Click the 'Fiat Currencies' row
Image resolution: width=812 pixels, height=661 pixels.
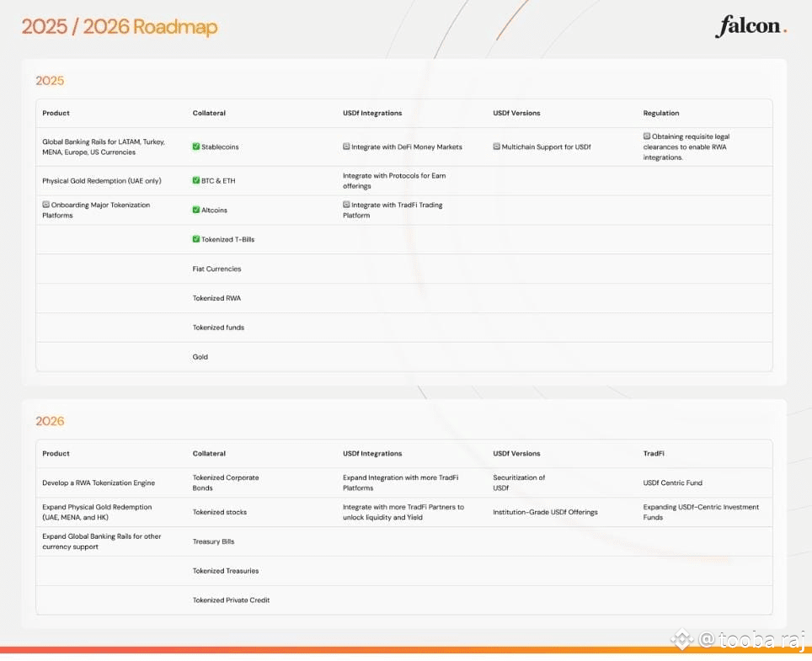[404, 269]
